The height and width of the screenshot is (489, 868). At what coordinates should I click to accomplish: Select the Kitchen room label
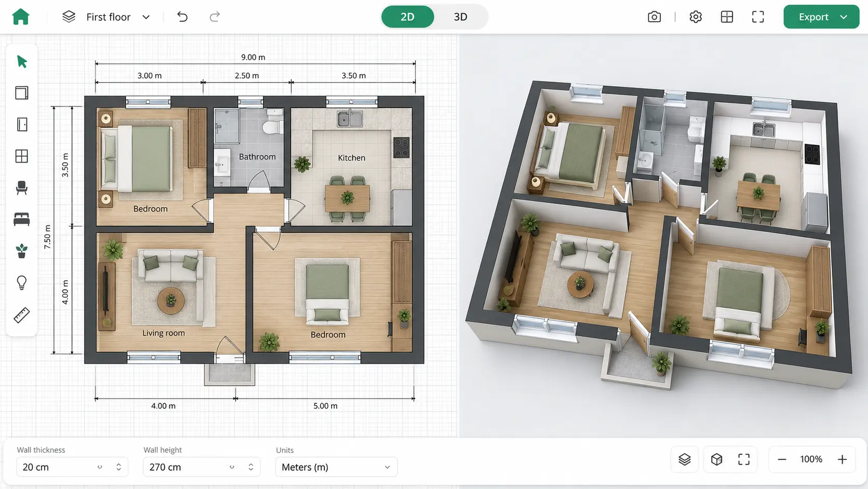pos(351,157)
